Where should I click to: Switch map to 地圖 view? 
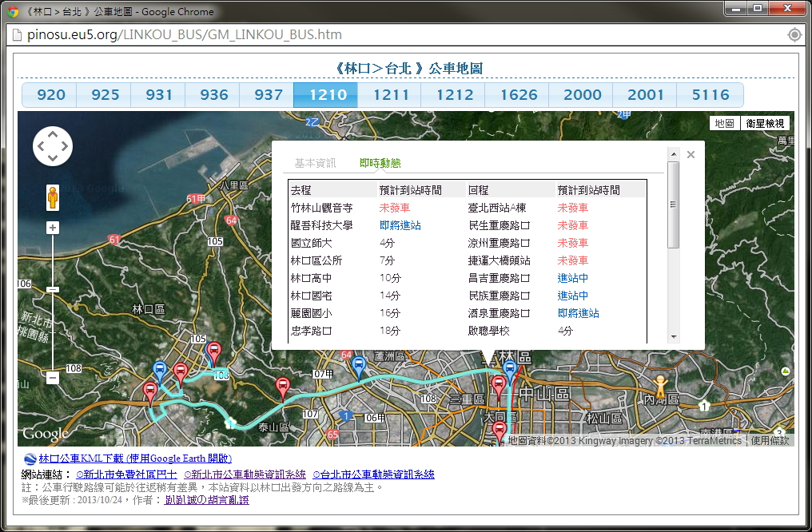724,124
